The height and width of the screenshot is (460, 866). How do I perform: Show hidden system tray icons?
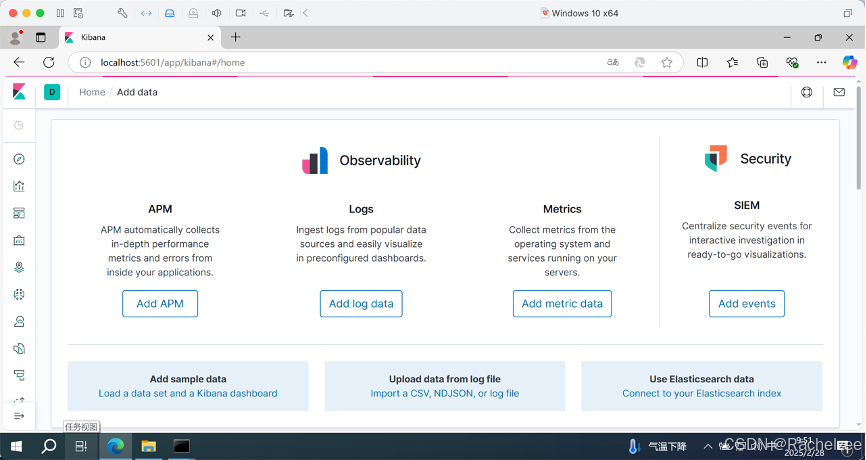pos(707,446)
